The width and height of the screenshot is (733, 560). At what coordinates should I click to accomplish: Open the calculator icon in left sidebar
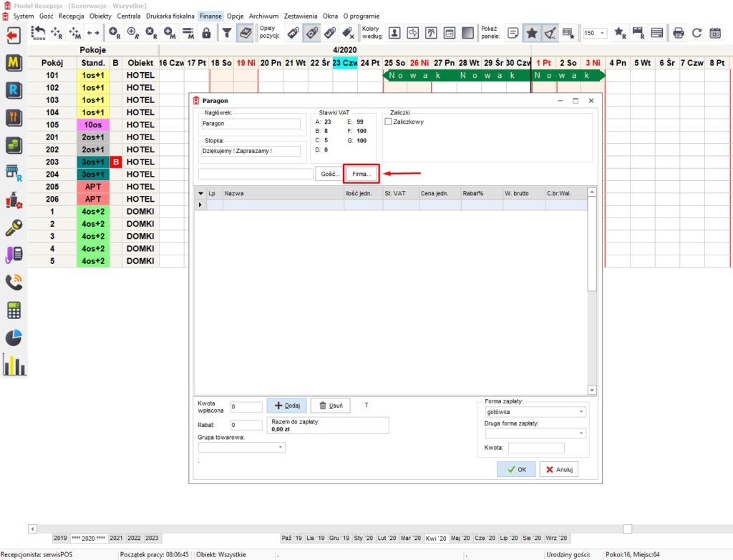[14, 310]
